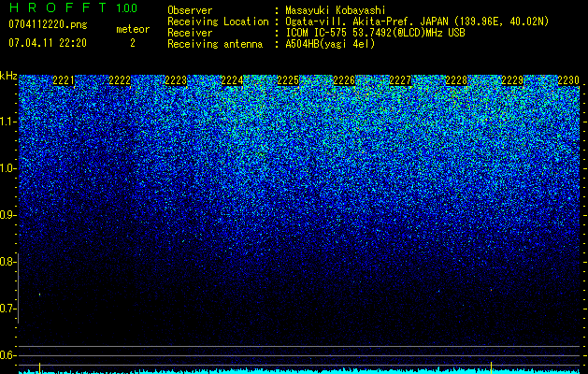Click the 2226 time marker

pos(344,80)
